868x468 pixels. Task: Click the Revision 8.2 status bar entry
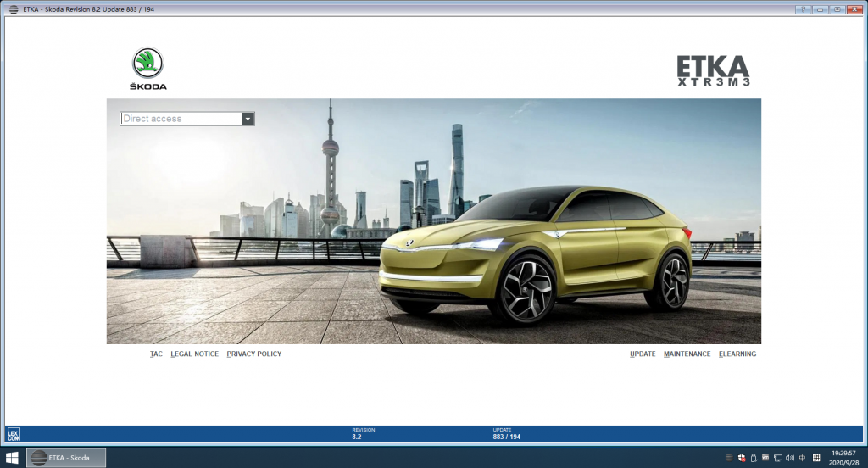363,433
